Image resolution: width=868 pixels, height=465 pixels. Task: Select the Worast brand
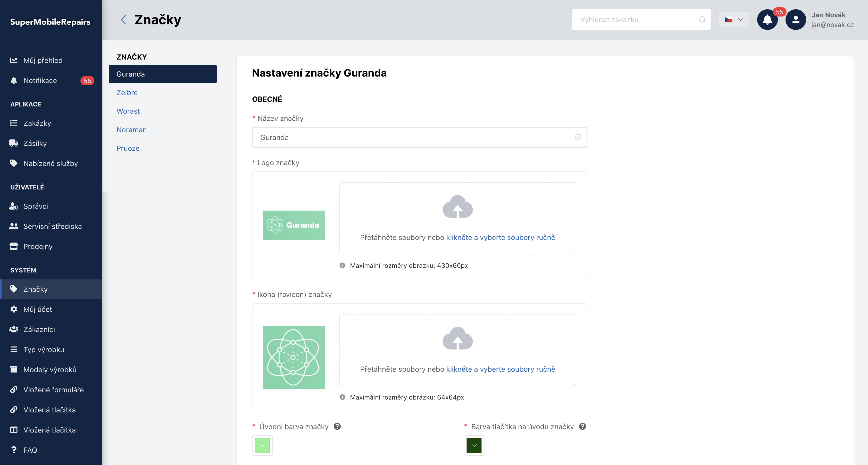tap(128, 111)
